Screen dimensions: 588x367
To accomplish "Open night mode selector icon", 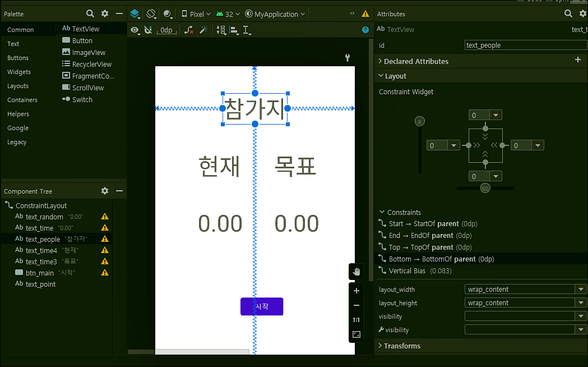I will (x=168, y=14).
